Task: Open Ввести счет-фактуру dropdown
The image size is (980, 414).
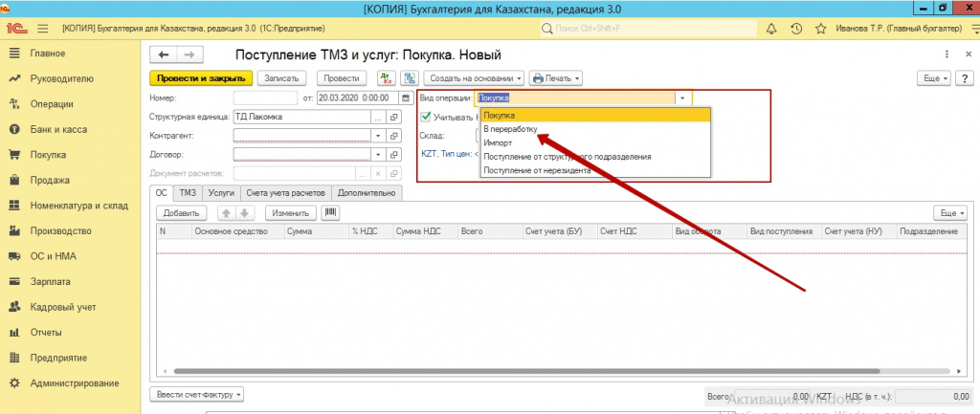Action: [x=197, y=395]
